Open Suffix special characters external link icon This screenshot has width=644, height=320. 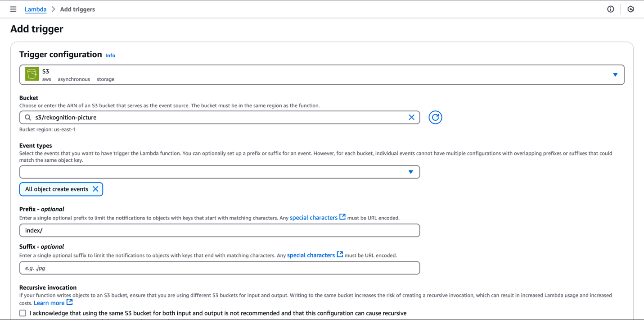340,255
